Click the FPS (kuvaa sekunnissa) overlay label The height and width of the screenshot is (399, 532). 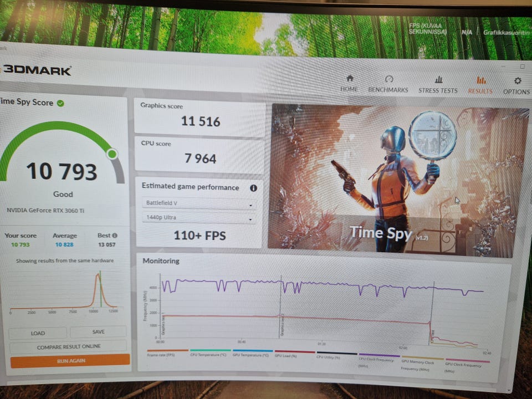pos(427,28)
